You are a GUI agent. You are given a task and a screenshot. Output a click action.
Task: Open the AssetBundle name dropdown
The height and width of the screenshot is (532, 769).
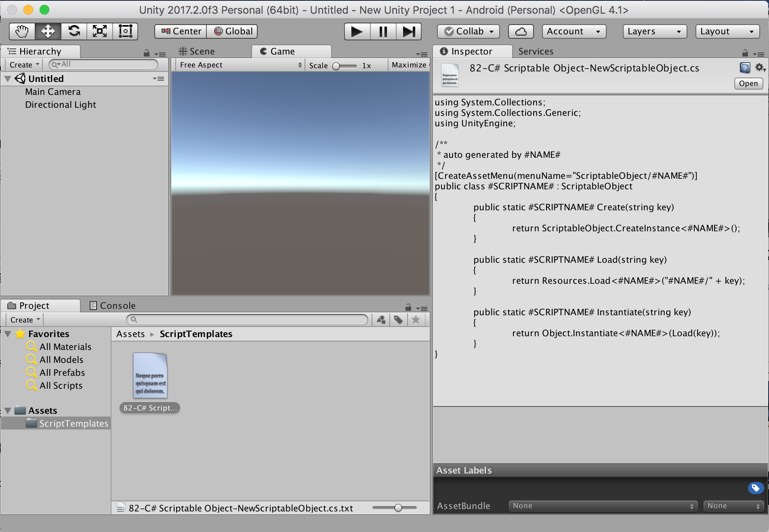[603, 506]
